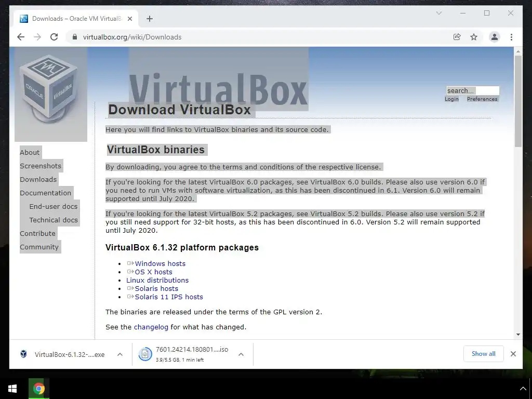
Task: Close the Downloads – Oracle VM VirtualBox tab
Action: coord(129,19)
